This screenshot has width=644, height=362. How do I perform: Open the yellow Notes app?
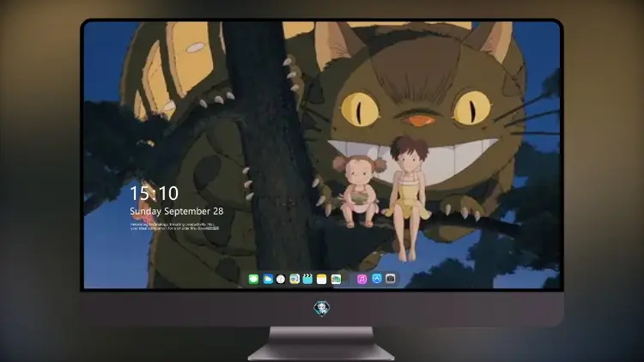coord(322,279)
